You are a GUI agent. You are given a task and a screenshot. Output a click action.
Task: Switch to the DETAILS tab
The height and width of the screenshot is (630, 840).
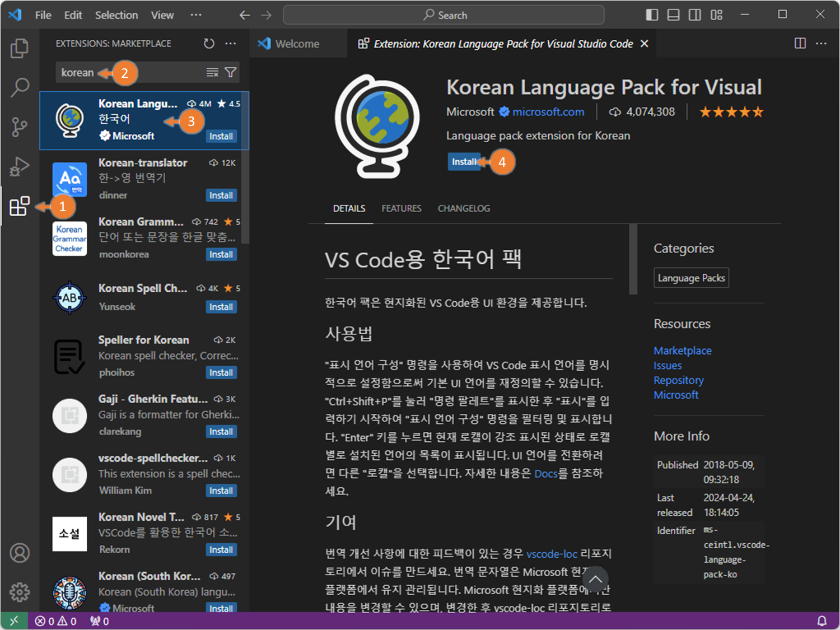coord(349,208)
